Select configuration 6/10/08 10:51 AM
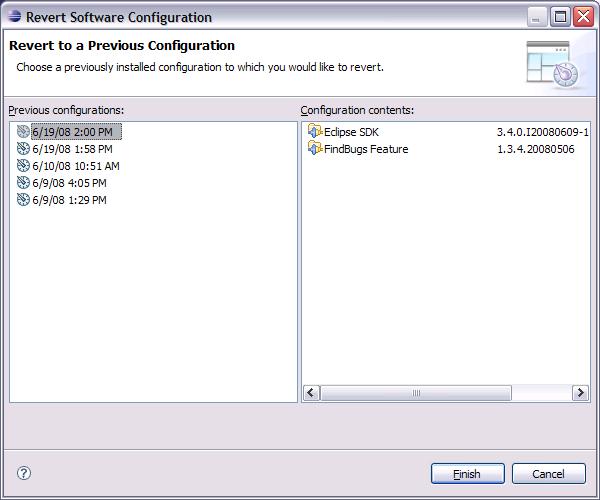600x500 pixels. tap(76, 166)
